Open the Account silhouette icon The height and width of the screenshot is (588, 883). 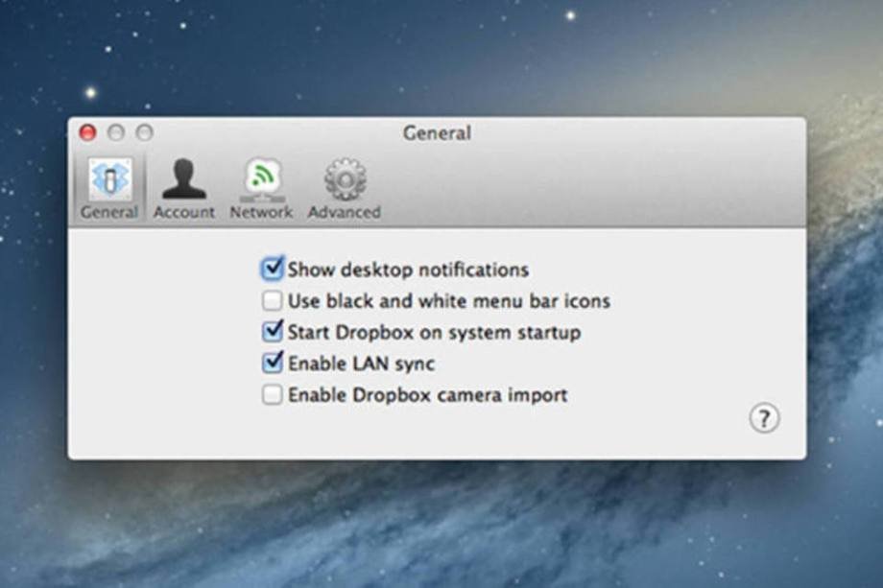tap(183, 178)
